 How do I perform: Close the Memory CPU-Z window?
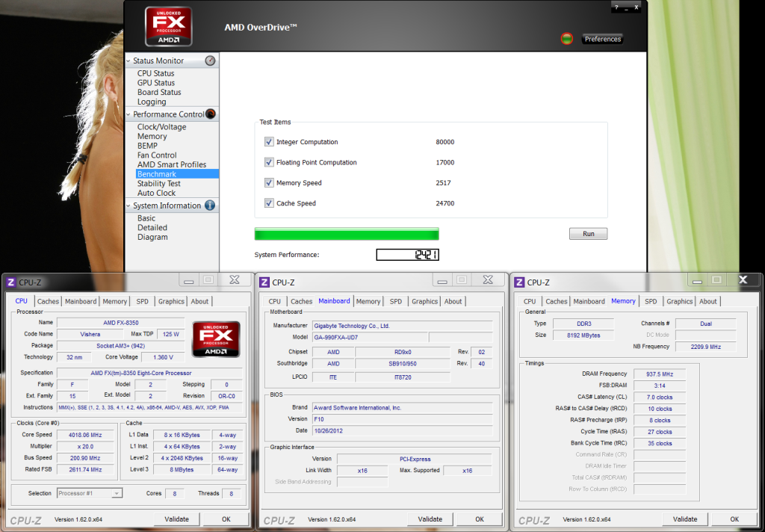coord(743,279)
